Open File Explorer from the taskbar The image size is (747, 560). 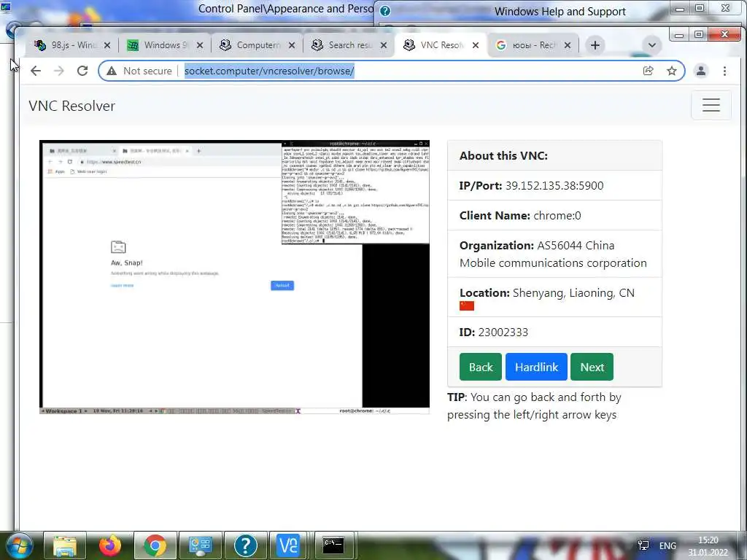65,545
